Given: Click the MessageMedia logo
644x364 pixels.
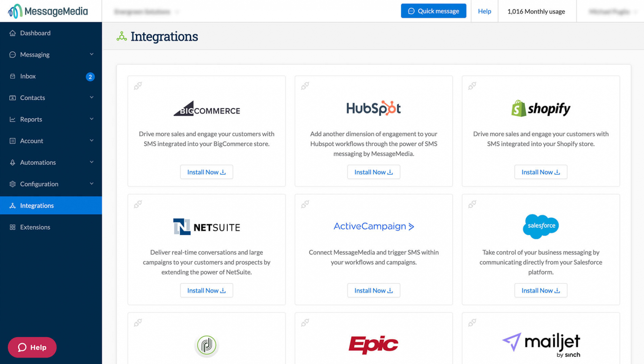Looking at the screenshot, I should click(49, 11).
